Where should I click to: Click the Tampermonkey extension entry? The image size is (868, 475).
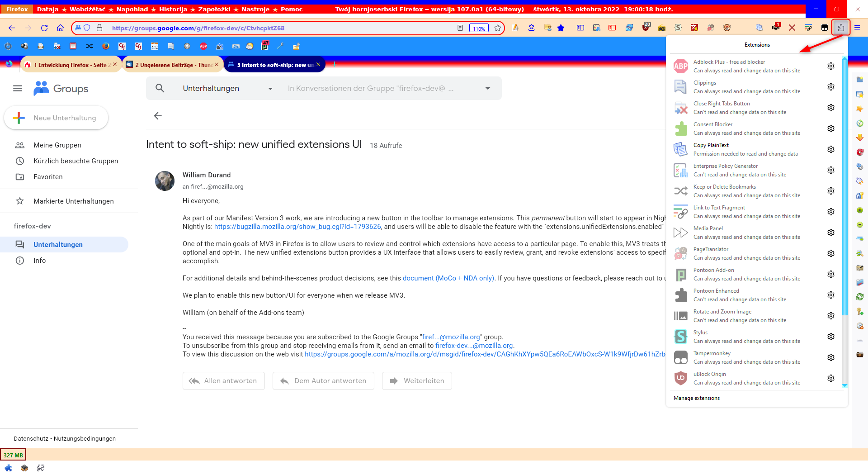[x=747, y=357]
